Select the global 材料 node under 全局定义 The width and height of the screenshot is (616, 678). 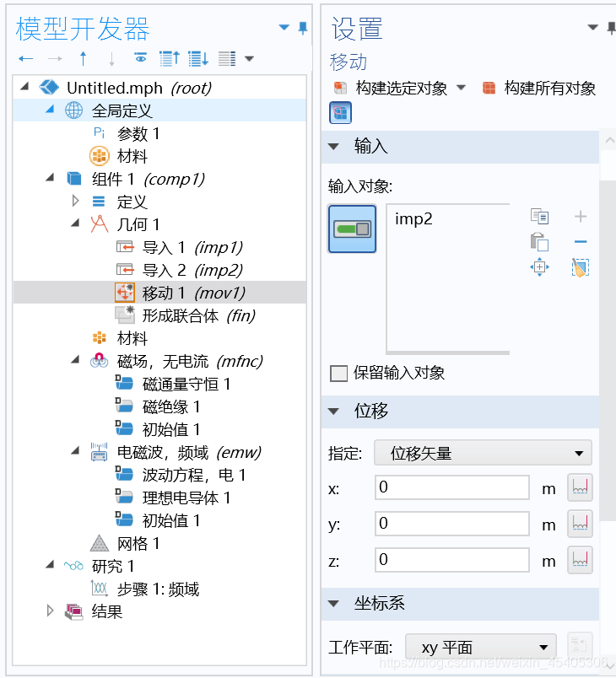(x=132, y=156)
